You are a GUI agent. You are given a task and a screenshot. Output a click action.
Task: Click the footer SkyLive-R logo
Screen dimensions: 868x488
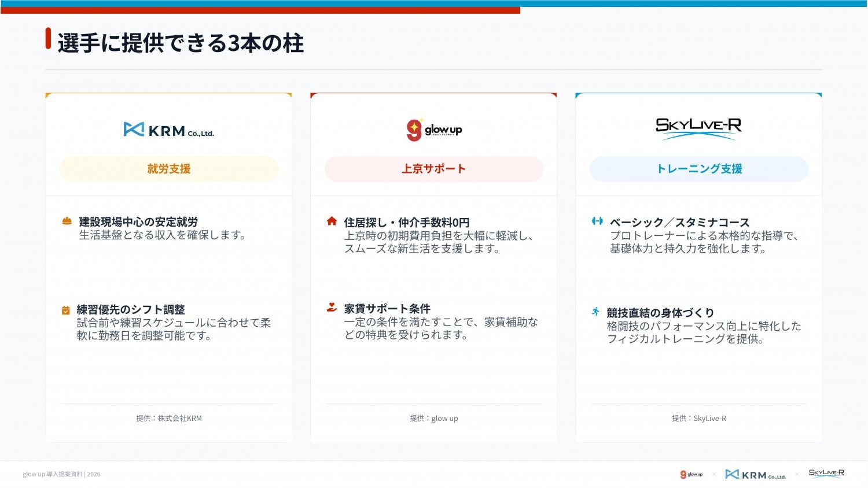(826, 474)
